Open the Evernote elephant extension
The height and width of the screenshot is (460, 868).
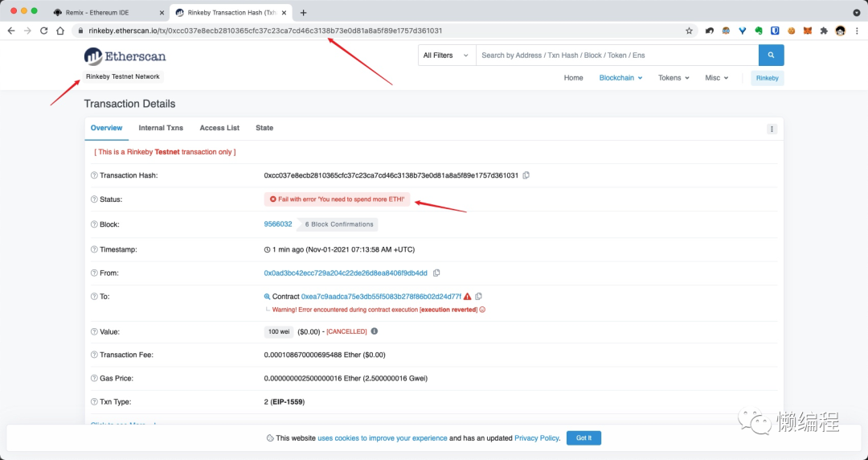pyautogui.click(x=759, y=31)
